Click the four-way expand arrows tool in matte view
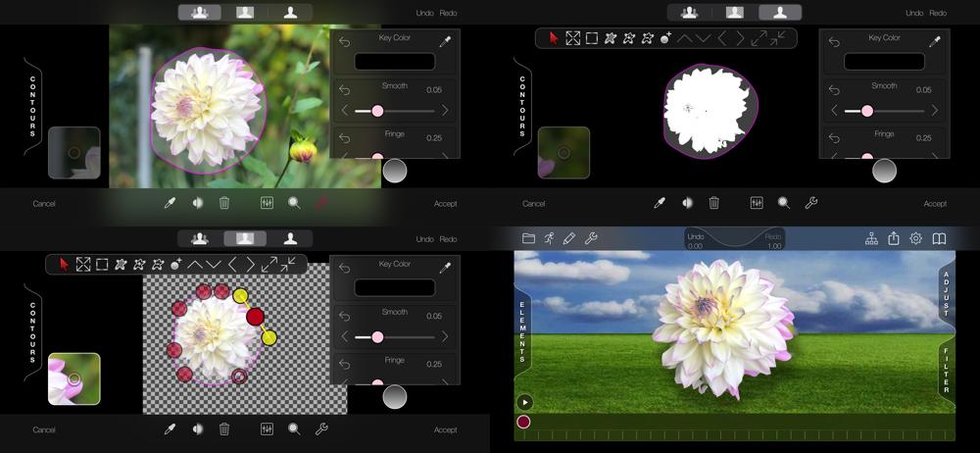The width and height of the screenshot is (980, 453). coord(572,38)
